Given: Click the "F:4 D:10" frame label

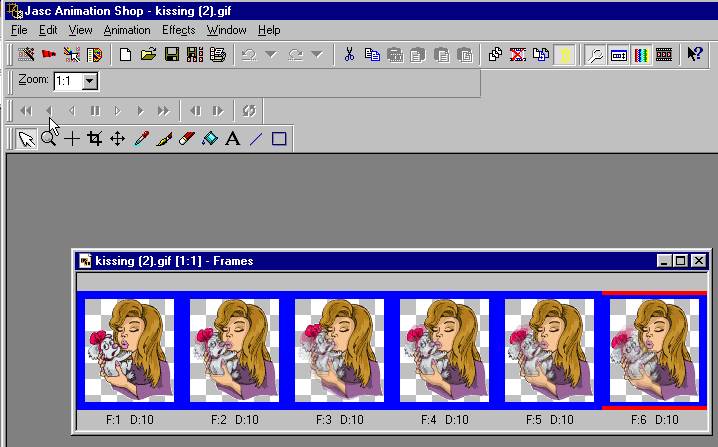Looking at the screenshot, I should pyautogui.click(x=444, y=420).
